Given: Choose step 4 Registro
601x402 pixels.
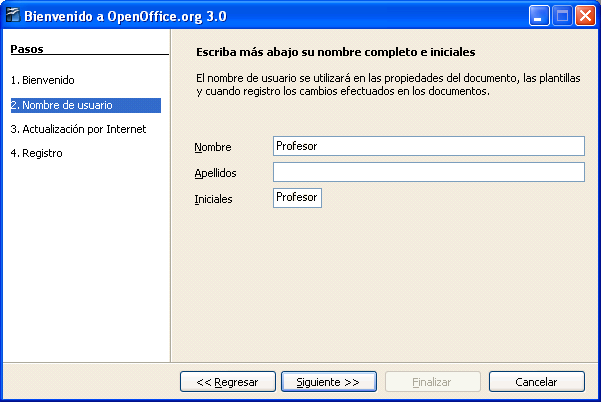Looking at the screenshot, I should pyautogui.click(x=37, y=153).
